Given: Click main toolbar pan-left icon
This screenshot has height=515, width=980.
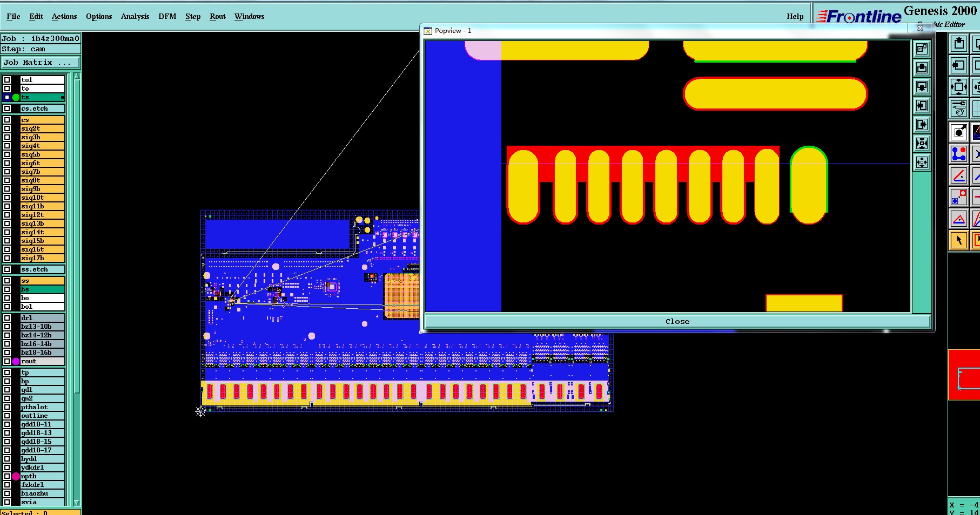Looking at the screenshot, I should 959,65.
